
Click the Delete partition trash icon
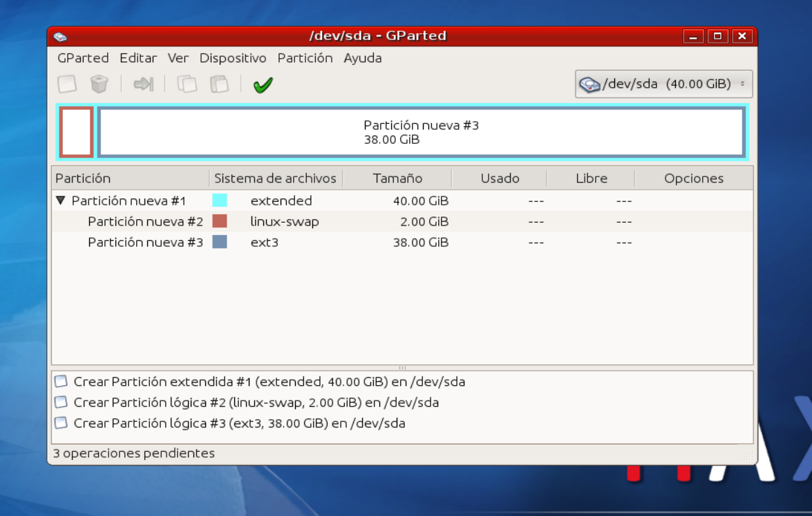(x=99, y=84)
